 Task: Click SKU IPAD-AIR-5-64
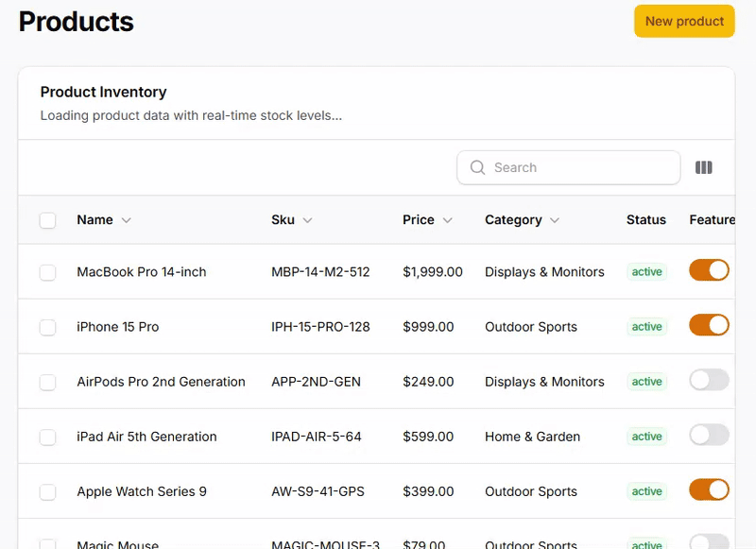click(317, 437)
